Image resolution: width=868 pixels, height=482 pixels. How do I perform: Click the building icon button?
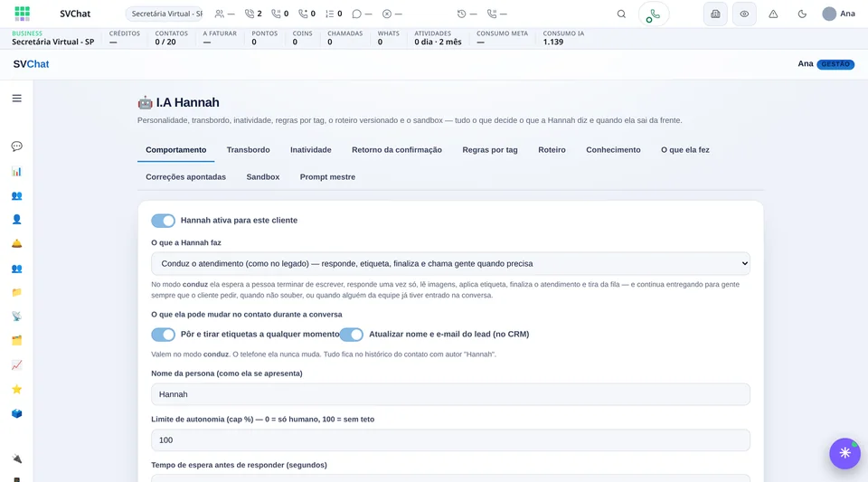coord(715,14)
